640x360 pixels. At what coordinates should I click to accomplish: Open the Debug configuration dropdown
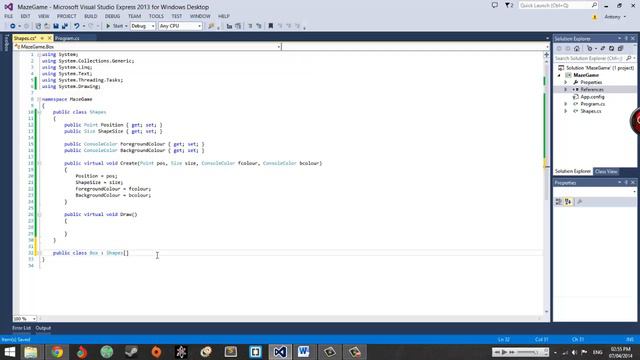(142, 26)
